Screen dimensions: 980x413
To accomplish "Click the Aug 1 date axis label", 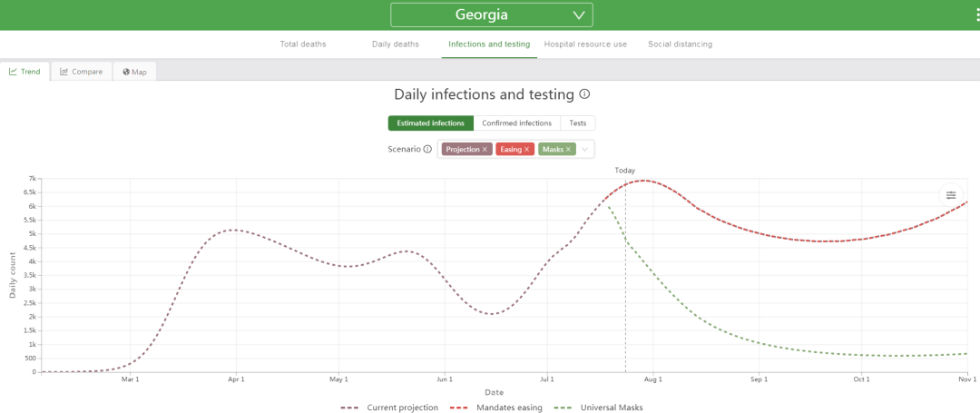I will click(x=653, y=379).
